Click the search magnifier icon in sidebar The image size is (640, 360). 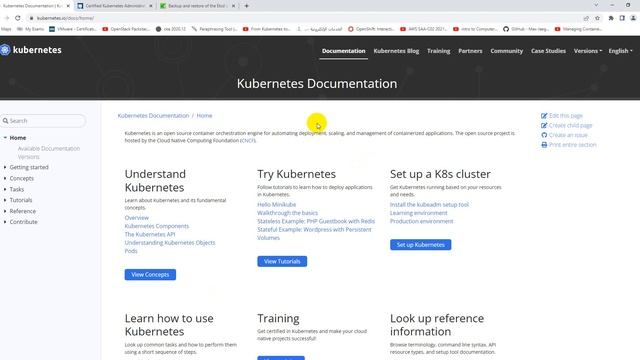point(5,121)
